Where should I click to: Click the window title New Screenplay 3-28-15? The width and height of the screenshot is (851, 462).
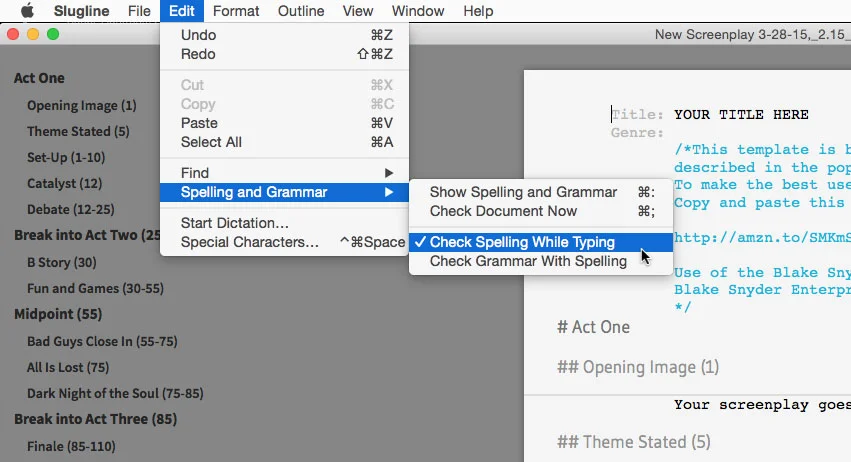coord(752,35)
